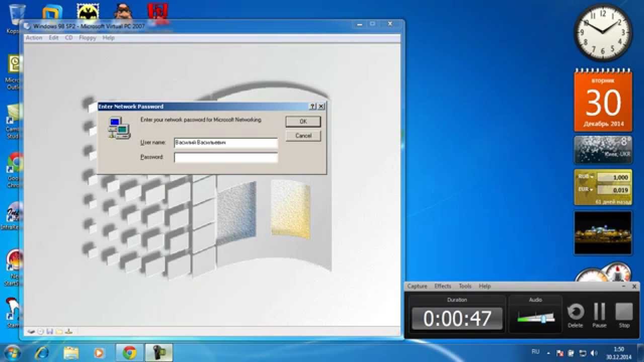644x362 pixels.
Task: Click the User name input field
Action: (226, 143)
